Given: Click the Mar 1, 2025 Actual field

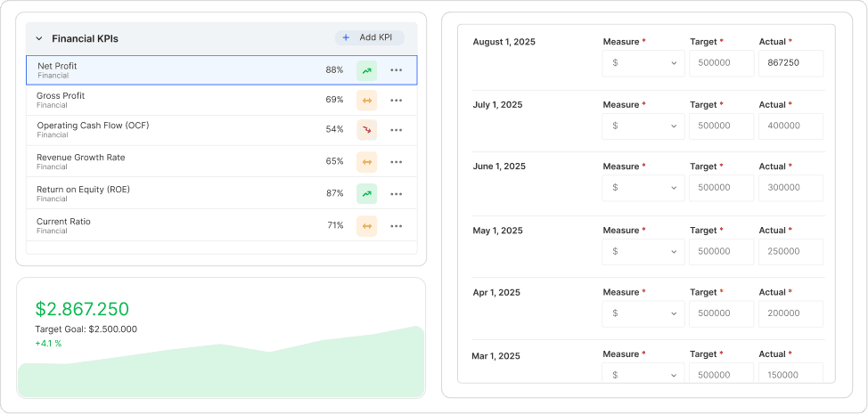Looking at the screenshot, I should point(790,374).
